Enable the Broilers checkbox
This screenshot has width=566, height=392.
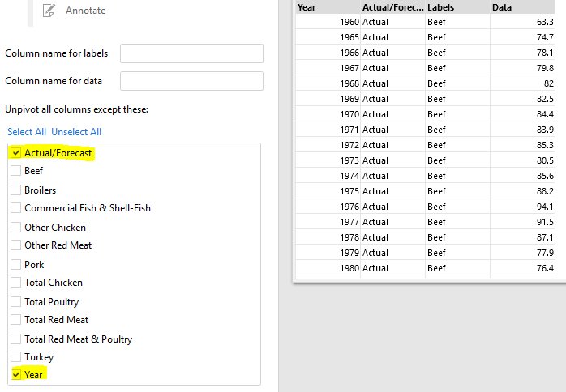coord(16,190)
